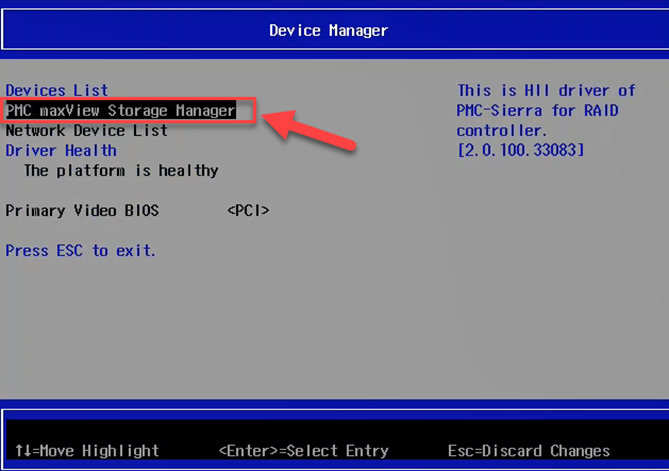Click the "Press ESC to exit." text
Image resolution: width=669 pixels, height=471 pixels.
tap(81, 250)
